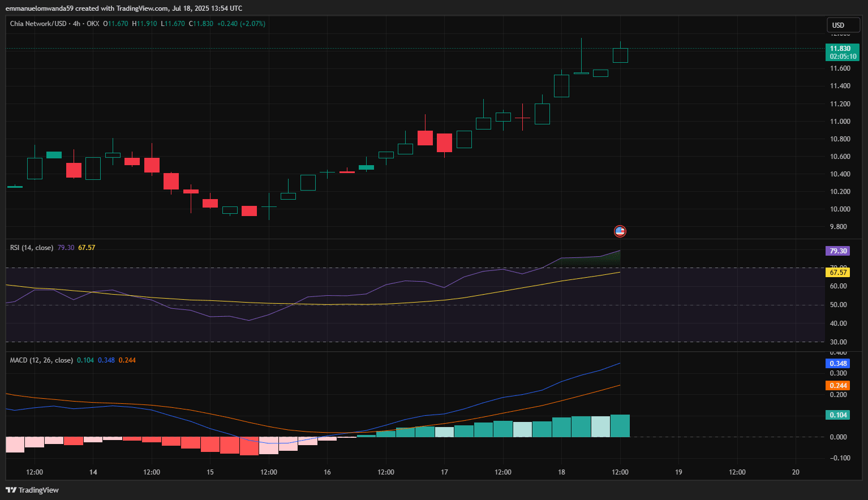Click the MACD histogram value label 0.104
The image size is (868, 500).
(838, 415)
